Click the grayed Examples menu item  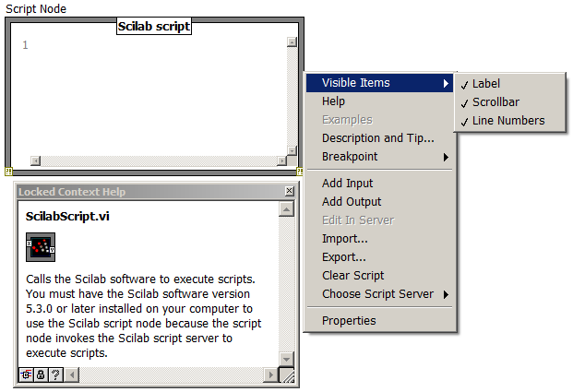379,120
